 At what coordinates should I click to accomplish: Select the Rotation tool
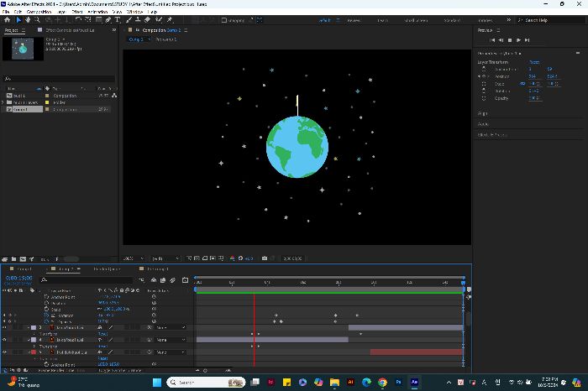[x=78, y=20]
